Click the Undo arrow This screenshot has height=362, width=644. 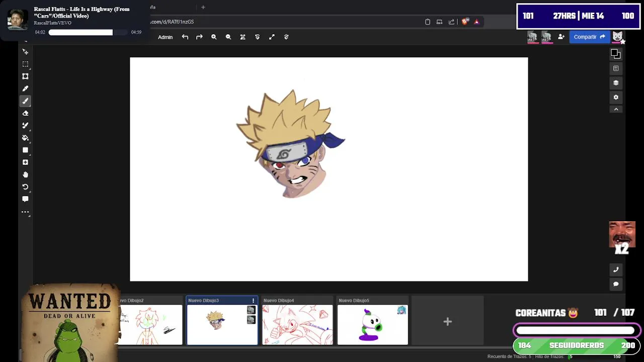point(185,37)
